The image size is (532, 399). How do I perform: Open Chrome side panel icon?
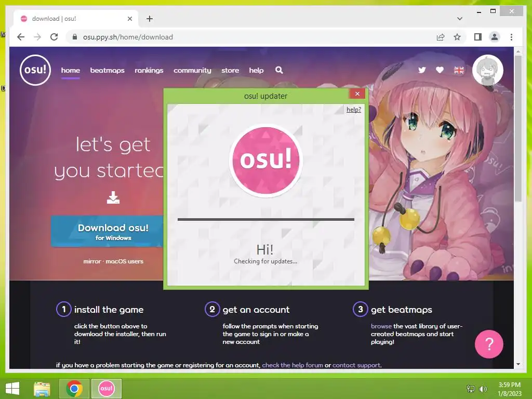click(478, 37)
